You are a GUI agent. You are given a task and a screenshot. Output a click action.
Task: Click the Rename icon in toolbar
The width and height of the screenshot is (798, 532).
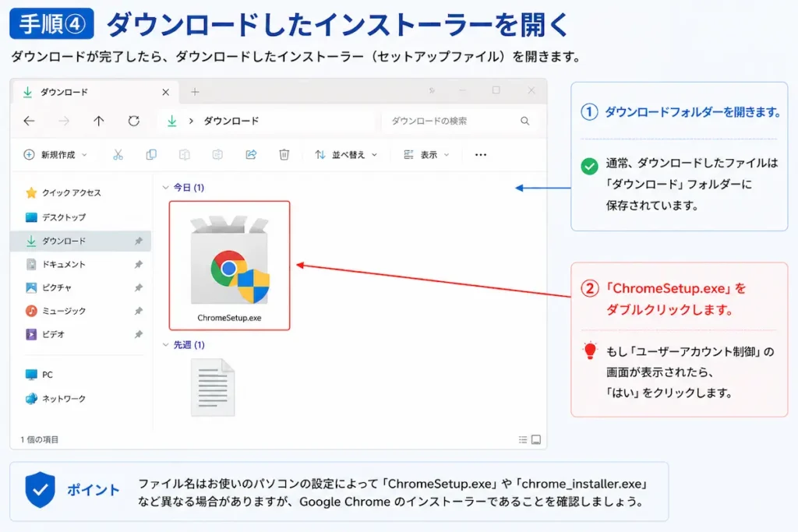(217, 155)
